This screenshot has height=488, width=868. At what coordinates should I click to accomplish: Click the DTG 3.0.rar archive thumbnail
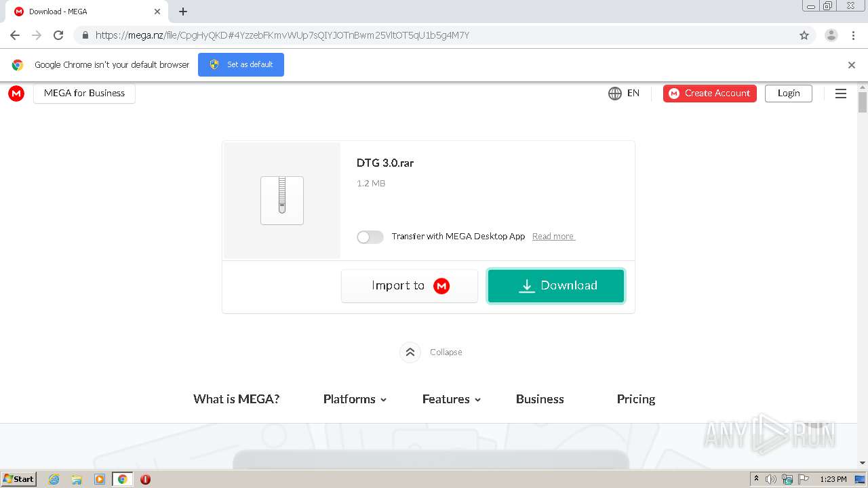click(x=282, y=201)
